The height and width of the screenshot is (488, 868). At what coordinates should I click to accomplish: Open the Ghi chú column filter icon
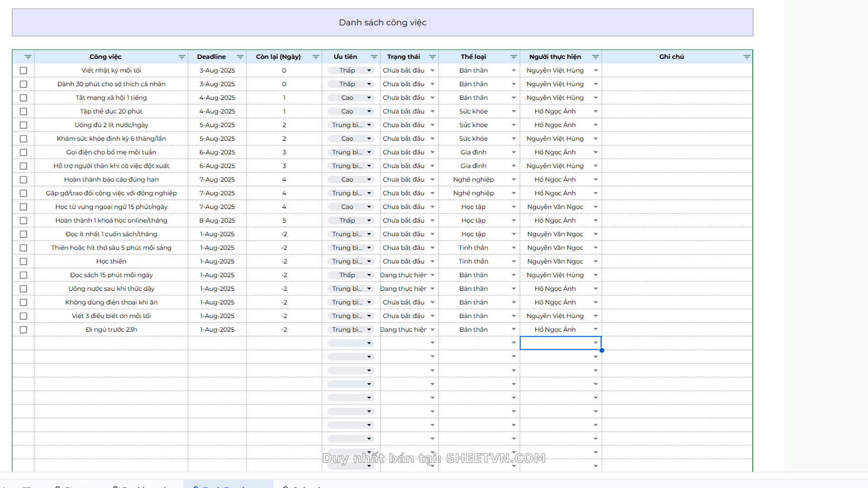pyautogui.click(x=746, y=57)
